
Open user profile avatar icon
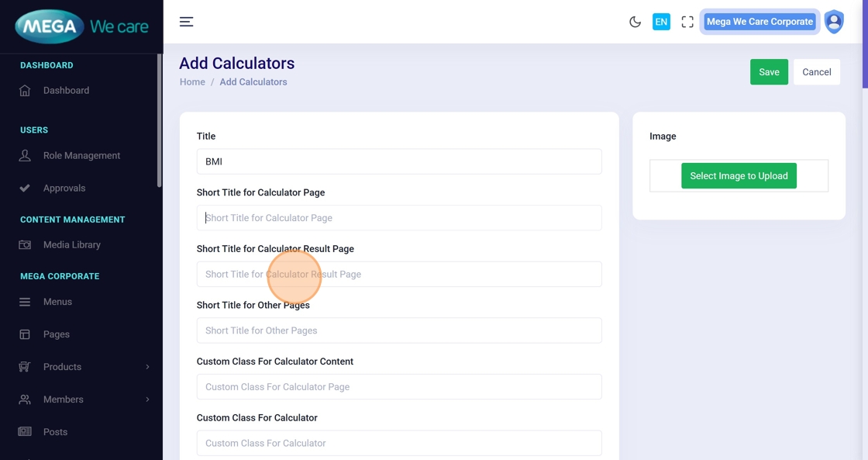tap(834, 22)
